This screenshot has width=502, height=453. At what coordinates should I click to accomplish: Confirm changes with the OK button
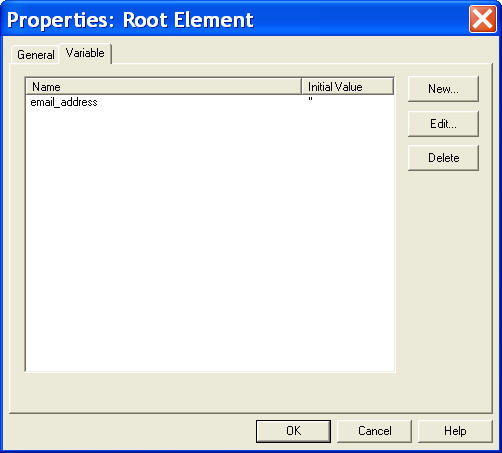(x=293, y=431)
